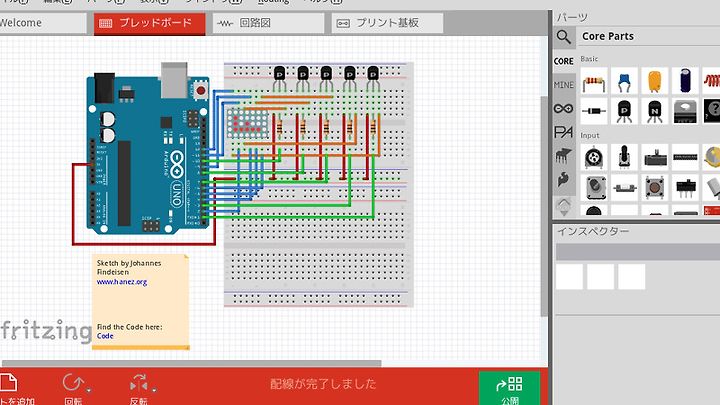Open the www.hanez.org link in note
This screenshot has width=720, height=405.
click(x=122, y=282)
